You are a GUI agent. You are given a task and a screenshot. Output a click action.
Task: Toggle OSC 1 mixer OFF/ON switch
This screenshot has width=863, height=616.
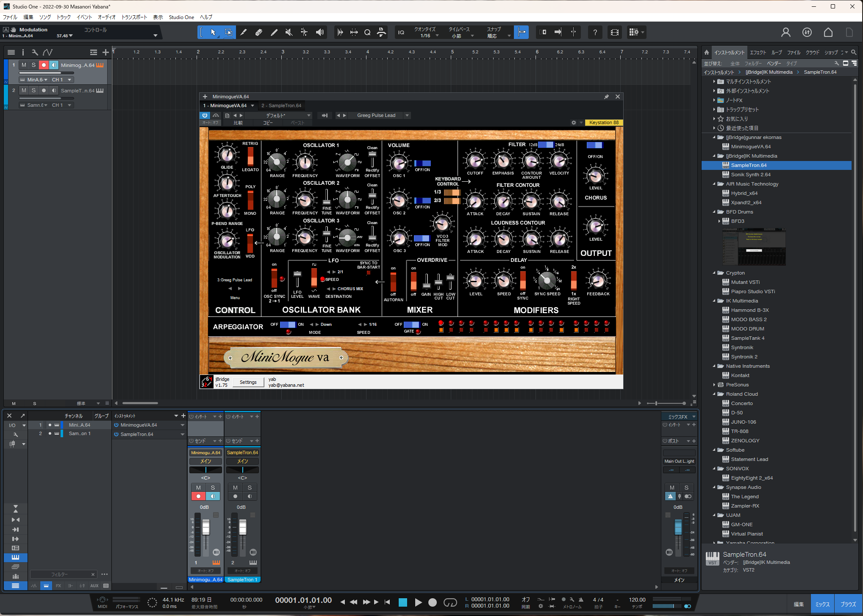422,163
